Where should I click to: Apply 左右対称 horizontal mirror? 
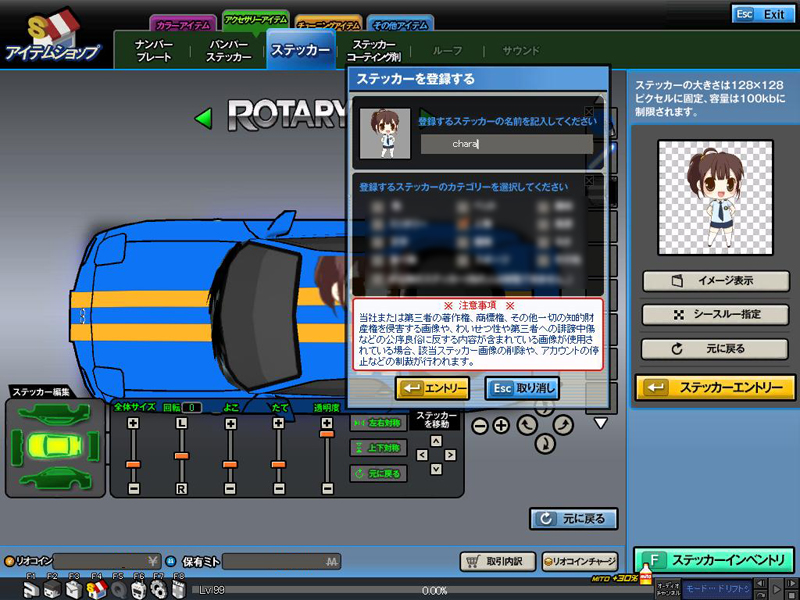[379, 423]
